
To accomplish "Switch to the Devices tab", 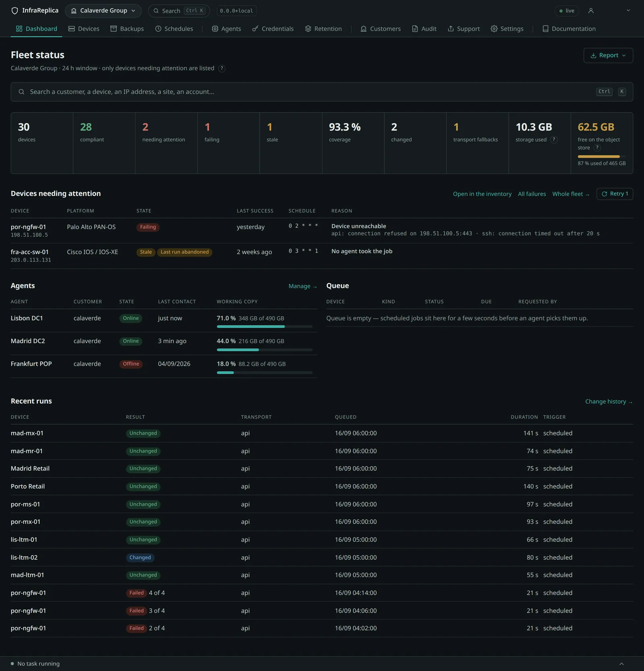I will click(84, 29).
